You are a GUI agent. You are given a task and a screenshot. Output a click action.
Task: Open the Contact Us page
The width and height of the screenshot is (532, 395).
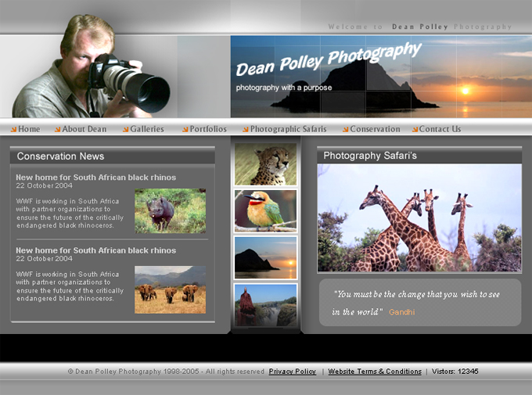point(440,129)
